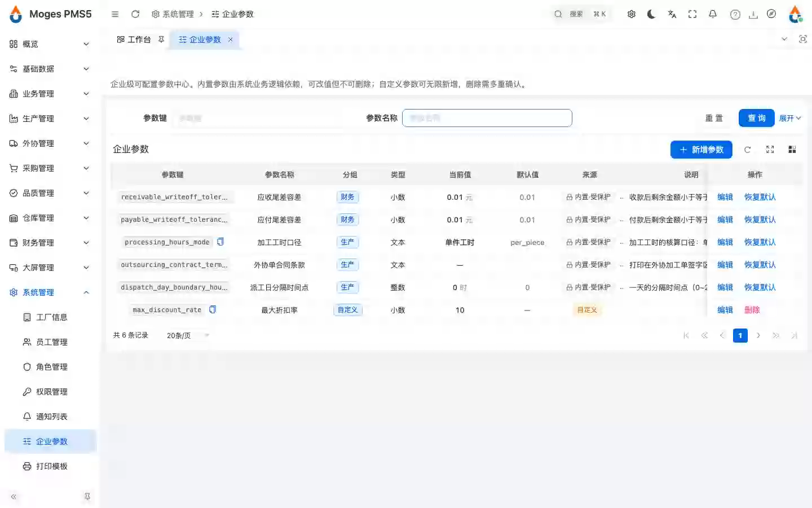
Task: Open the tab list dropdown chevron
Action: 784,39
